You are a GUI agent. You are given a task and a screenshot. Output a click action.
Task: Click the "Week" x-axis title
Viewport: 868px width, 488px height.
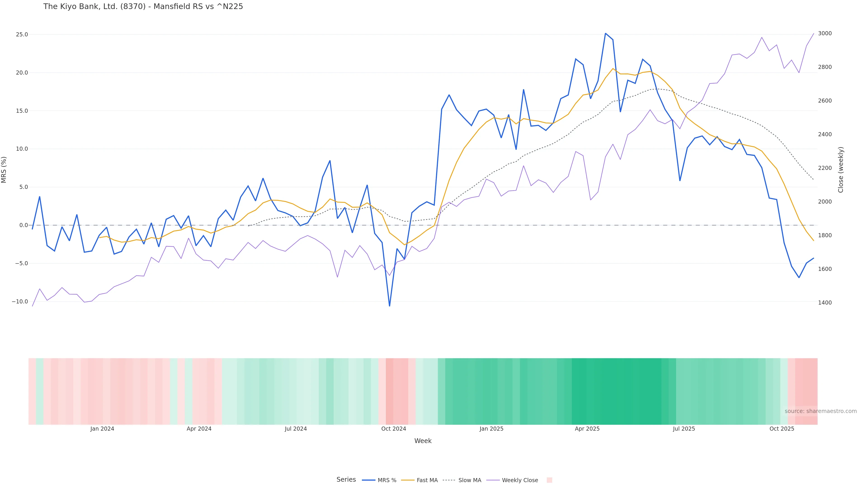(423, 441)
